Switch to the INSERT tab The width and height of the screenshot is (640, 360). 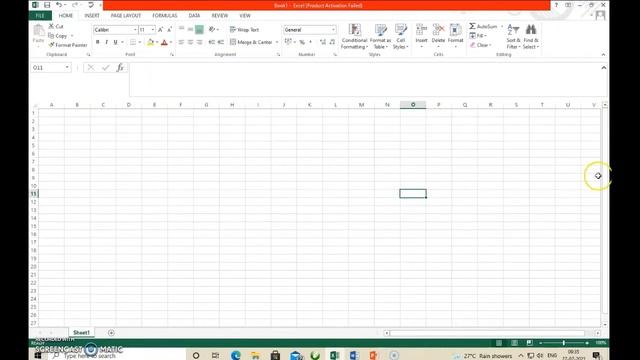coord(92,16)
